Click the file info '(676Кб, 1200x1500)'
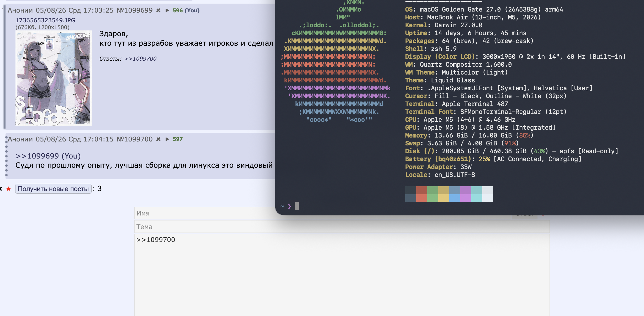 tap(43, 27)
